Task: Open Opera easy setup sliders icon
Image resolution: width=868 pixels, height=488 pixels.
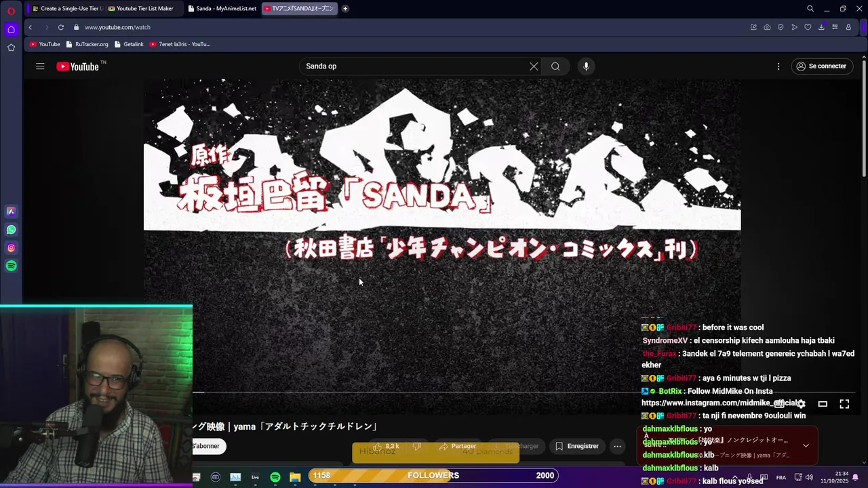Action: point(835,27)
